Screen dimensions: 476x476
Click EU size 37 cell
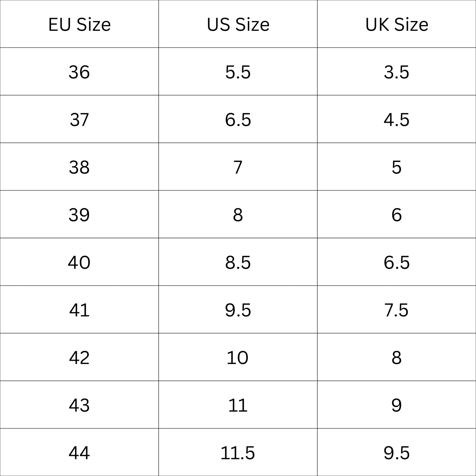tap(79, 120)
